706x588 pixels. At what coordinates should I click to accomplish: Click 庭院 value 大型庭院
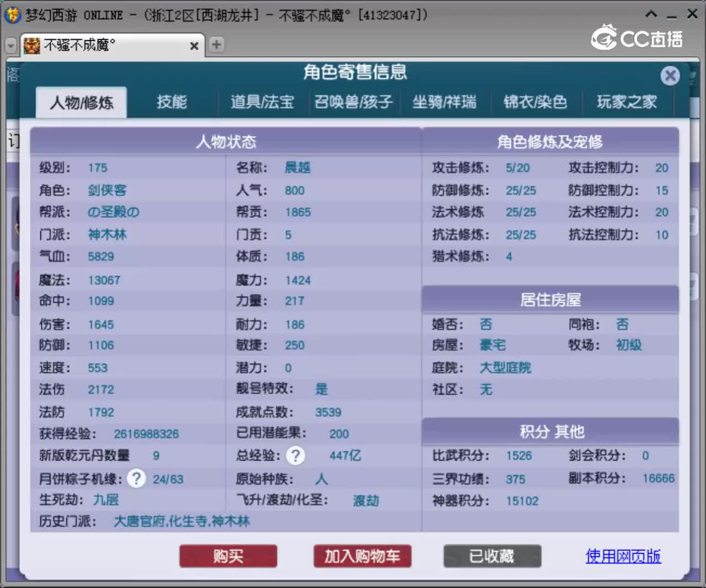[505, 368]
